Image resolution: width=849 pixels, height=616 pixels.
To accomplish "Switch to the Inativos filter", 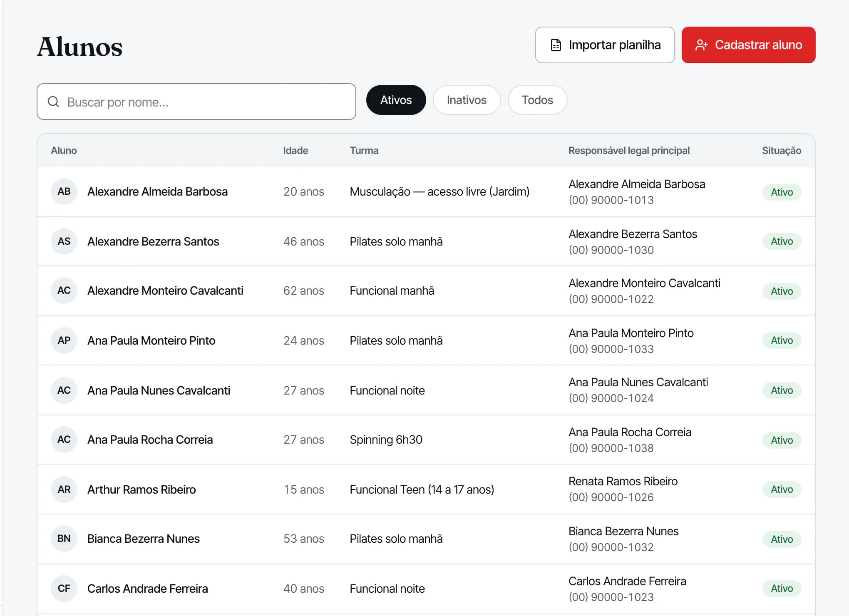I will [467, 100].
